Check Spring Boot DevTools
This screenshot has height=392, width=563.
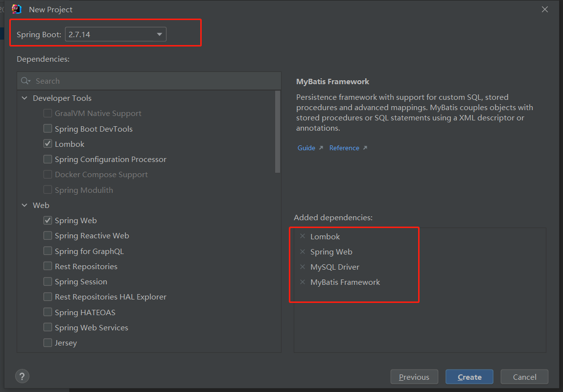47,129
